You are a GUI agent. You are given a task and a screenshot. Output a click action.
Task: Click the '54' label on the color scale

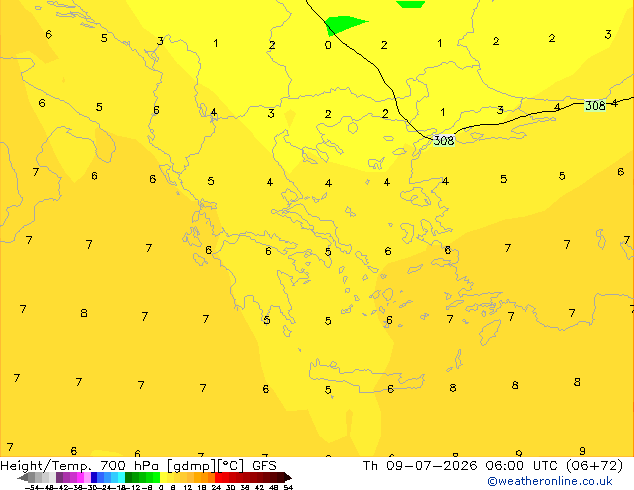click(x=288, y=487)
